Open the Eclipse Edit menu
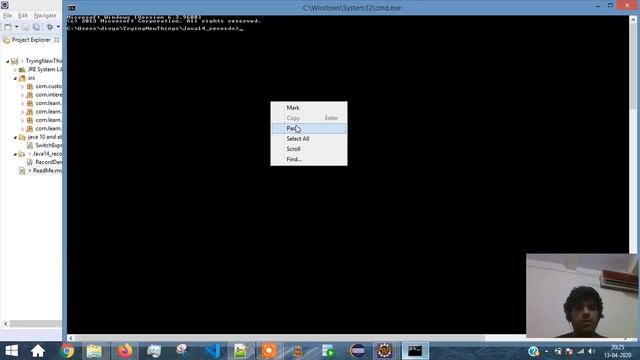The width and height of the screenshot is (640, 360). [x=23, y=16]
